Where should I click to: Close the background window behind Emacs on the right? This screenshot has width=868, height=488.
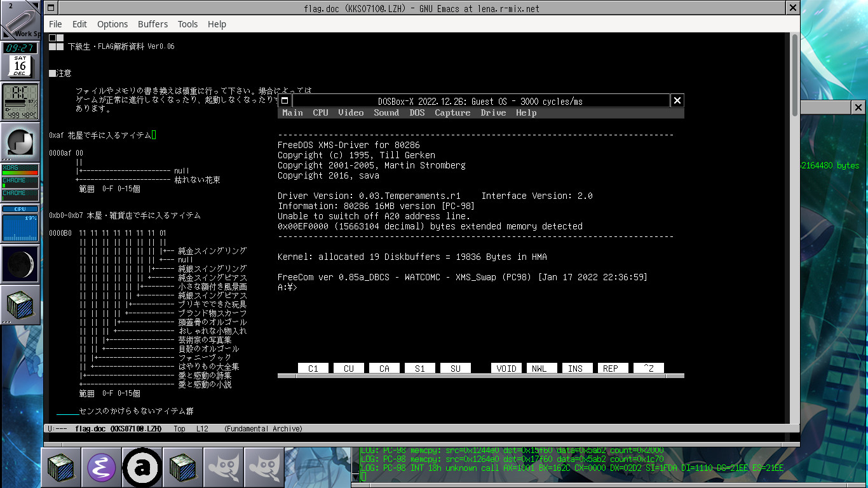coord(858,107)
